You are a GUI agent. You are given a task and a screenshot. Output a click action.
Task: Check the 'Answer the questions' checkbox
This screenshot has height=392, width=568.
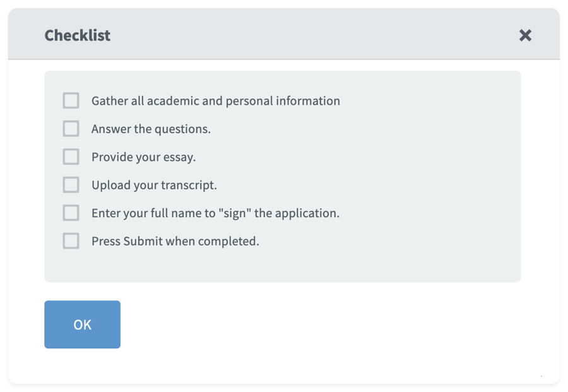coord(70,128)
